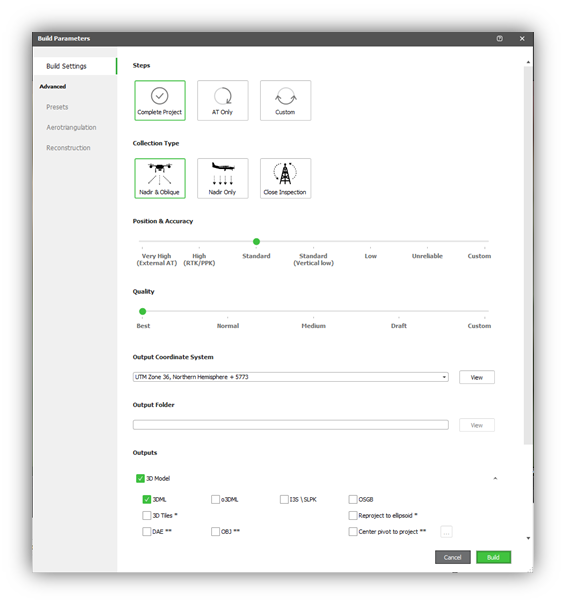Collapse the 3D Model outputs section
The width and height of the screenshot is (566, 605).
(495, 478)
